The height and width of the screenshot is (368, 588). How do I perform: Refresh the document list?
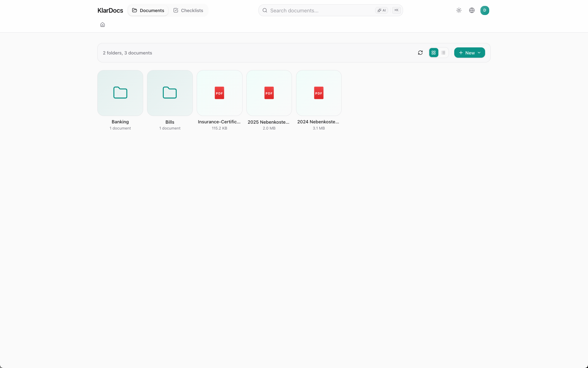(420, 53)
